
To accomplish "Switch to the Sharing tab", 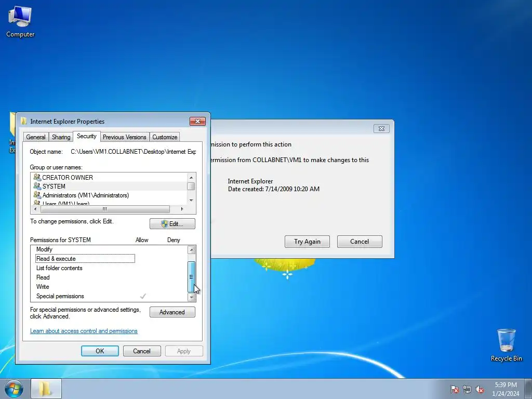I will [61, 137].
